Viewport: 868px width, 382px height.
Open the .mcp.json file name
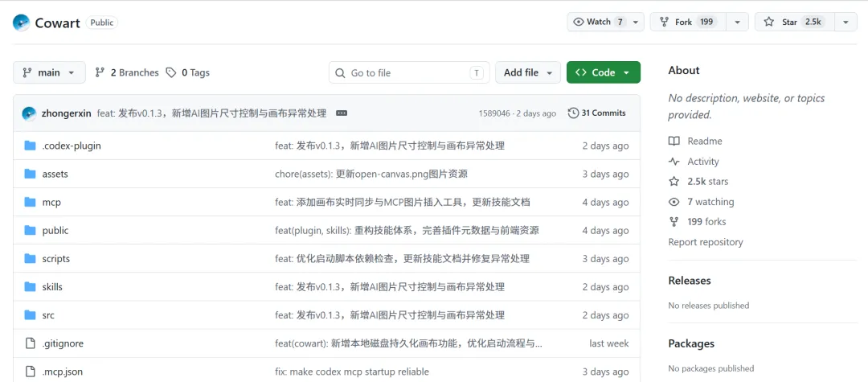(63, 372)
